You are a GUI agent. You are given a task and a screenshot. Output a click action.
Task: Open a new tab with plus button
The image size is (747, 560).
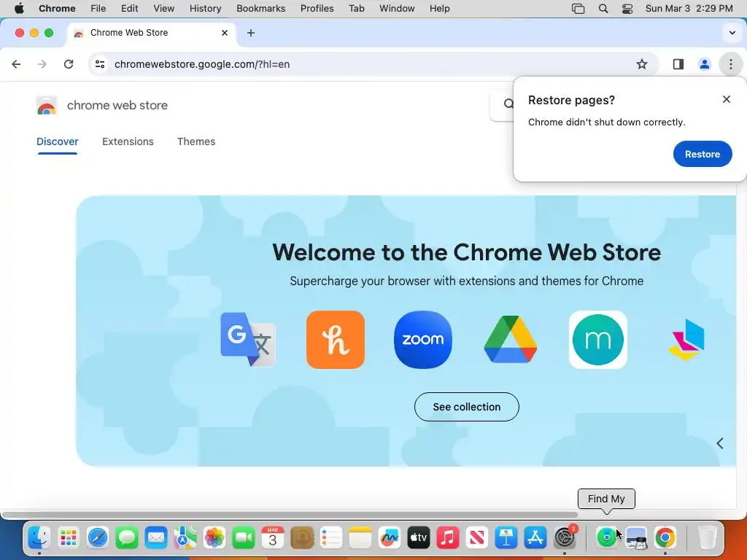[251, 33]
